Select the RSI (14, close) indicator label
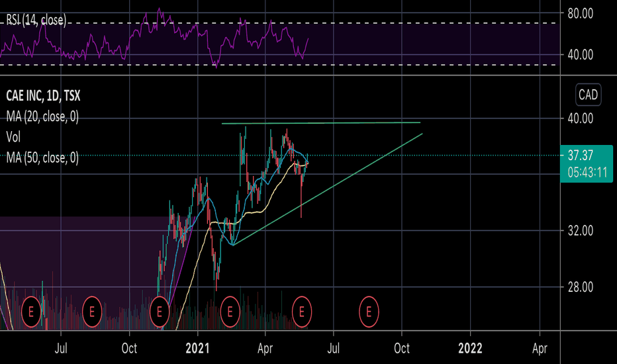This screenshot has width=617, height=364. (x=36, y=20)
